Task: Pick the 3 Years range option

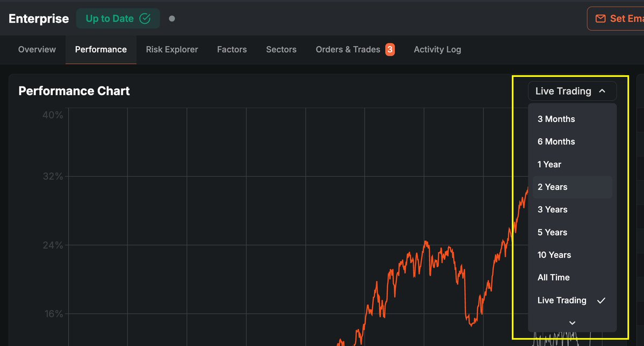Action: click(x=572, y=210)
